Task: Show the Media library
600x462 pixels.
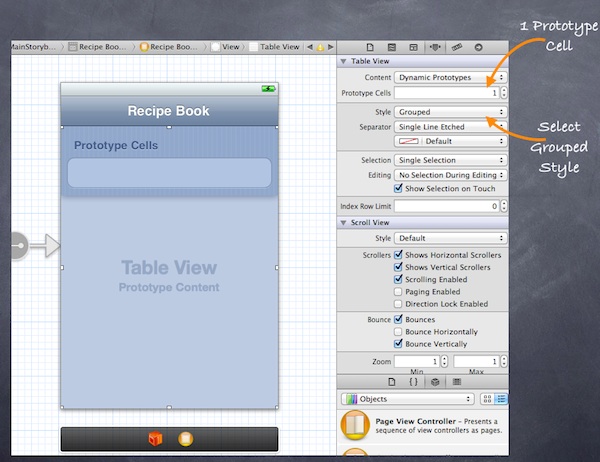Action: click(456, 382)
